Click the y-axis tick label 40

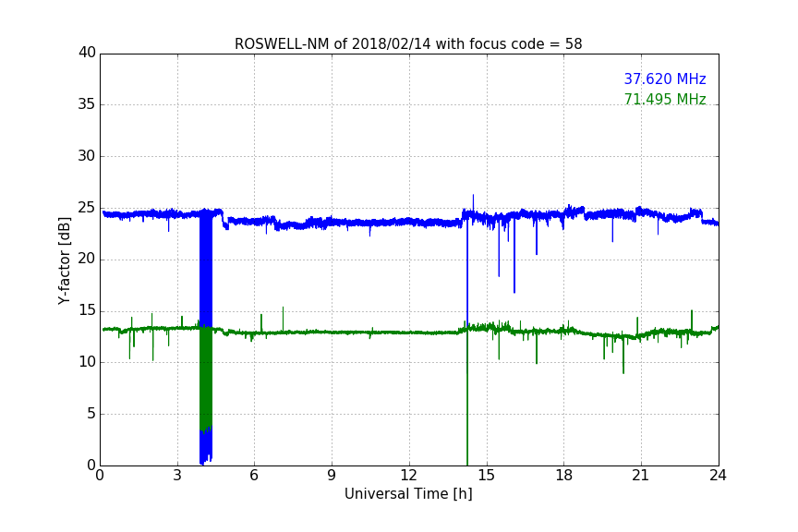click(87, 53)
